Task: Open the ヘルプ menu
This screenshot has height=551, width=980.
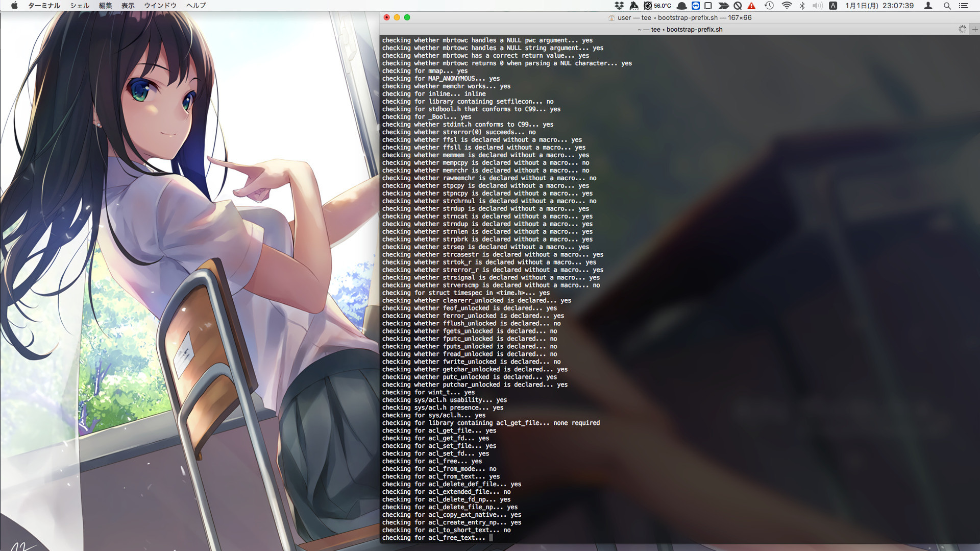Action: 196,6
